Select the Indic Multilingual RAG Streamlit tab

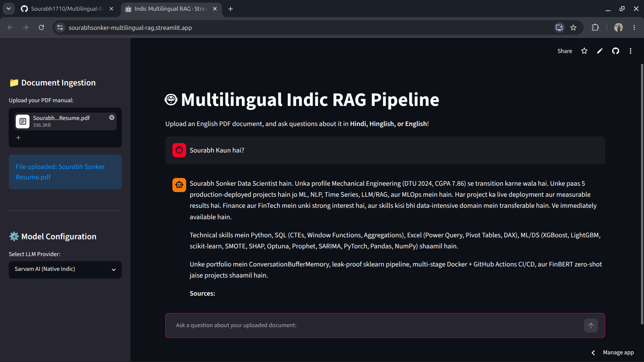(171, 9)
